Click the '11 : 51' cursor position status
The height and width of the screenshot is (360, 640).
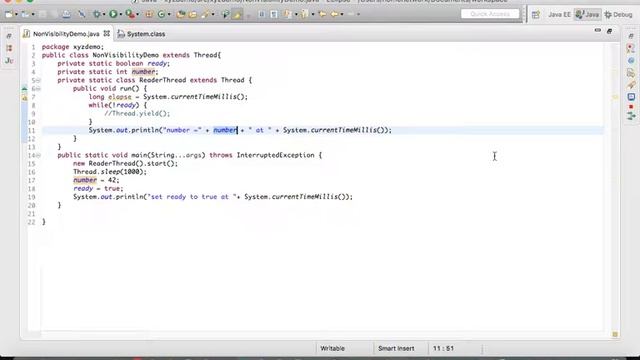(443, 348)
